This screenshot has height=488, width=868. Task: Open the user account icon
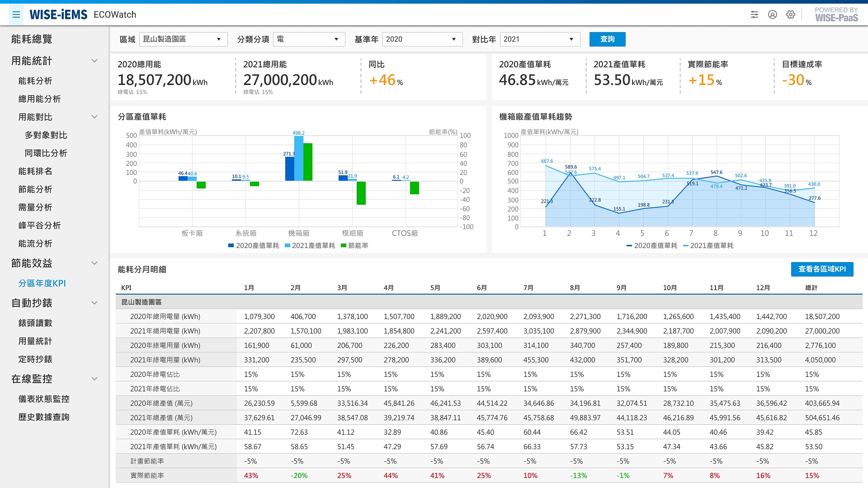point(773,14)
